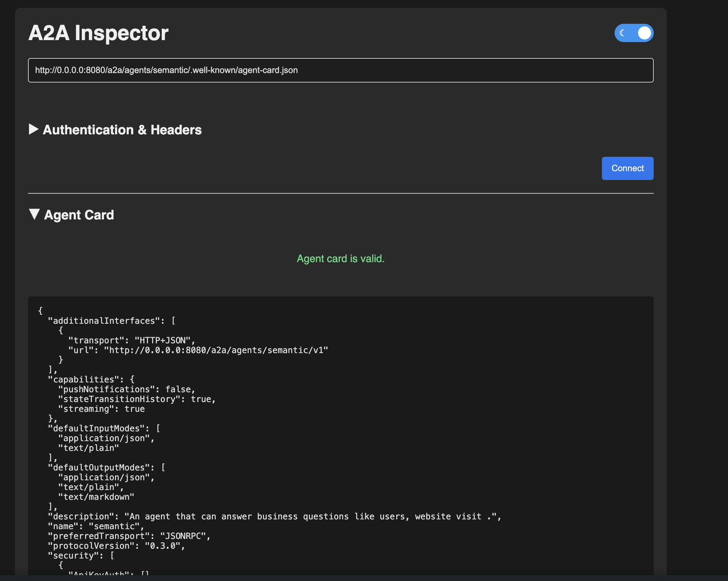
Task: Click the white knob of theme toggle
Action: (644, 33)
